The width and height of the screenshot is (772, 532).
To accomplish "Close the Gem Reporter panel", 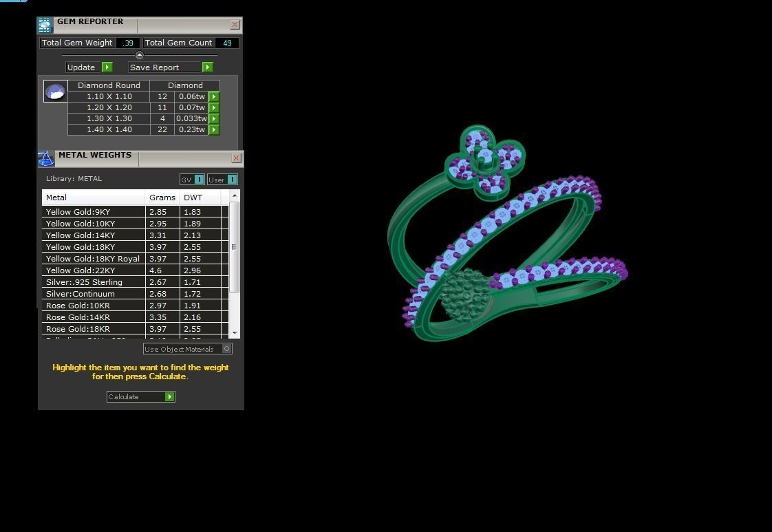I will [235, 24].
